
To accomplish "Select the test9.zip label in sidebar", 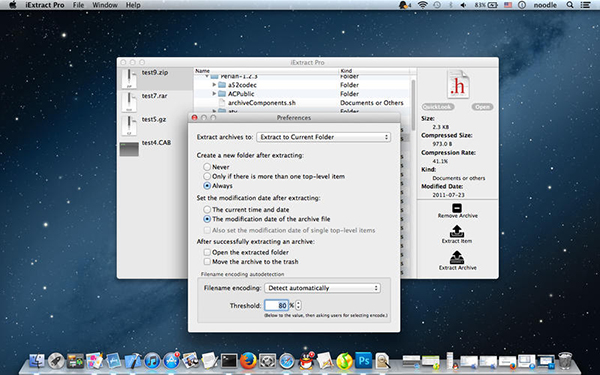I will point(155,72).
